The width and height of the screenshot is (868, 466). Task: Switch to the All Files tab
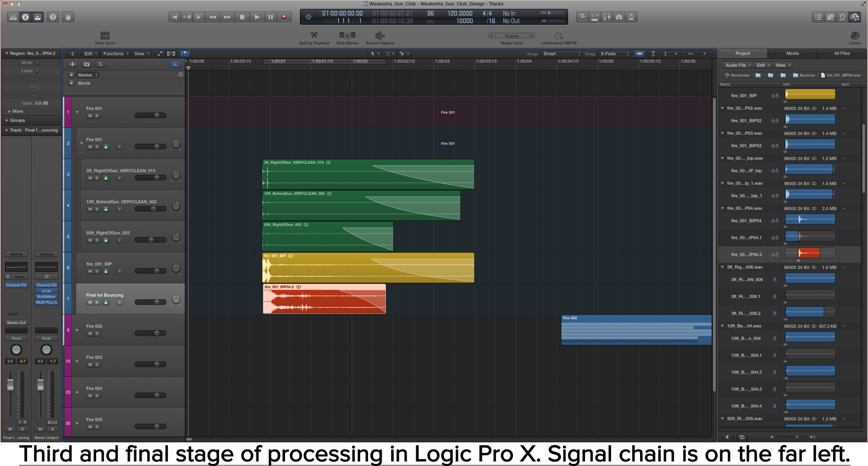[x=842, y=53]
